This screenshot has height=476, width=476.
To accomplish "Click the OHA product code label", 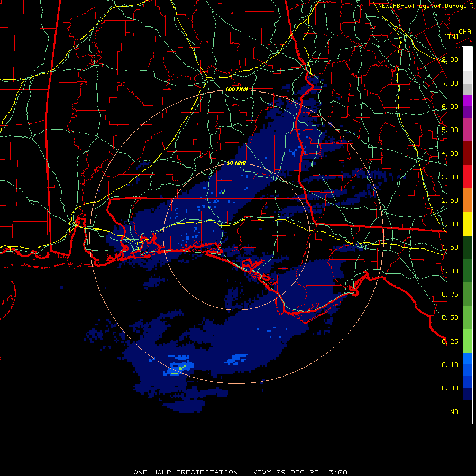I will tap(465, 31).
